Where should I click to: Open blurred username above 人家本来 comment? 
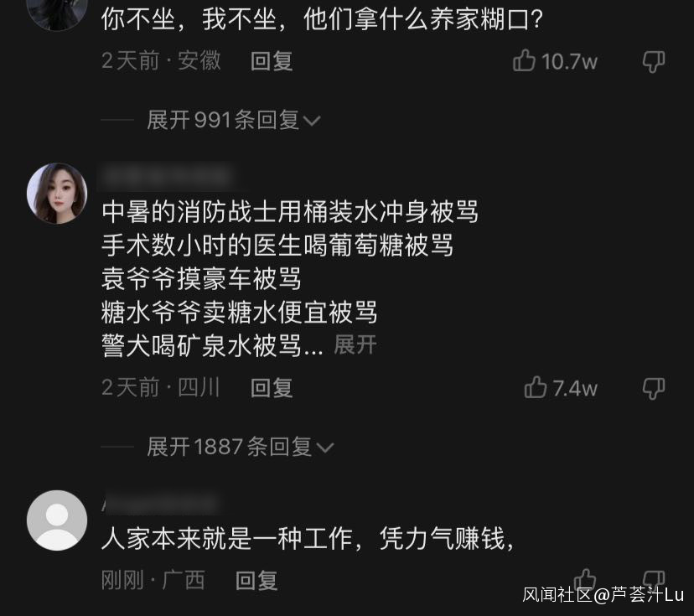[x=160, y=505]
